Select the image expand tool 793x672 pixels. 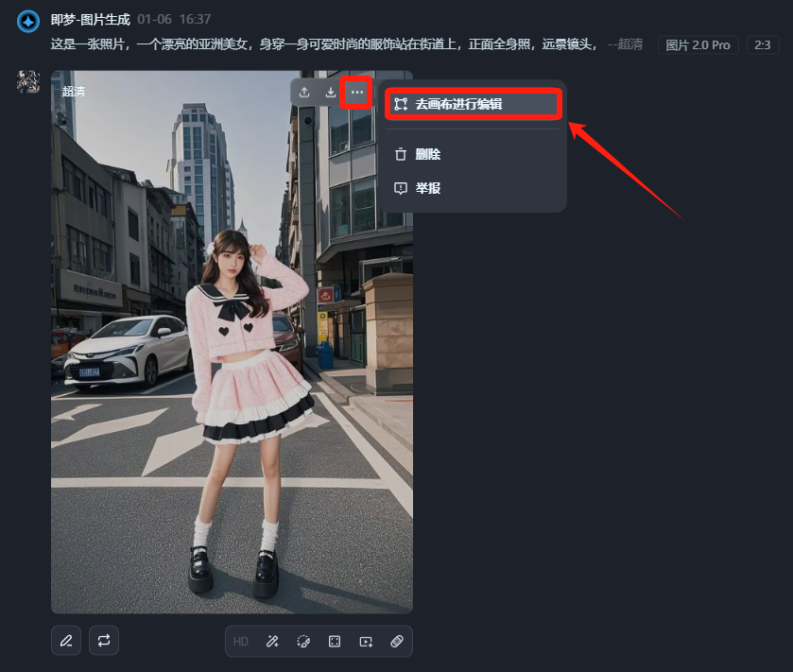(335, 641)
